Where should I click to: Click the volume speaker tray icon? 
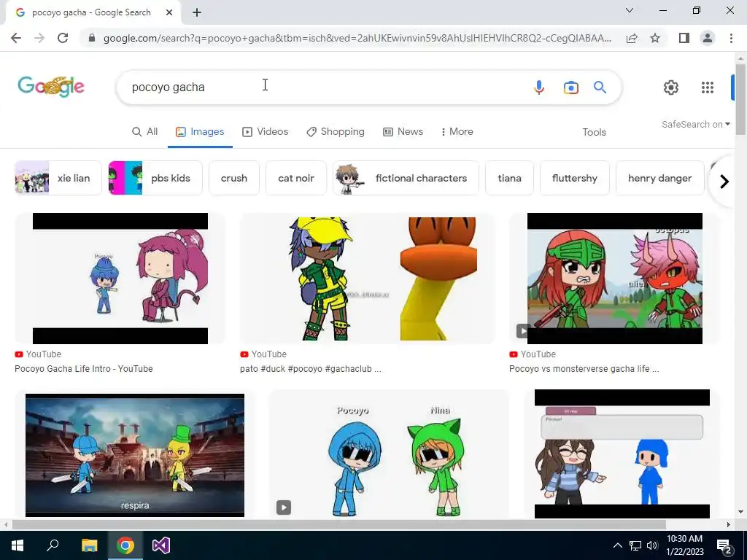652,545
